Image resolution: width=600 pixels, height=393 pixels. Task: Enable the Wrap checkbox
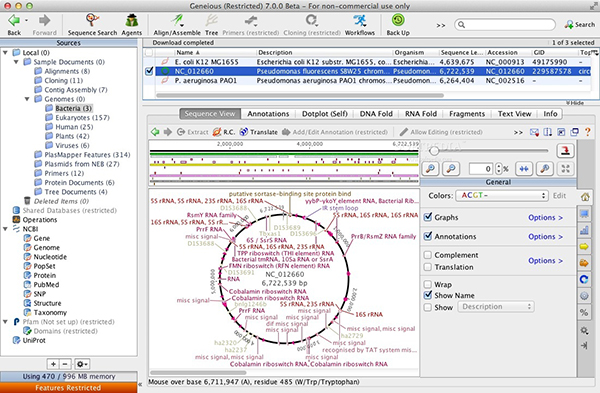pyautogui.click(x=428, y=284)
